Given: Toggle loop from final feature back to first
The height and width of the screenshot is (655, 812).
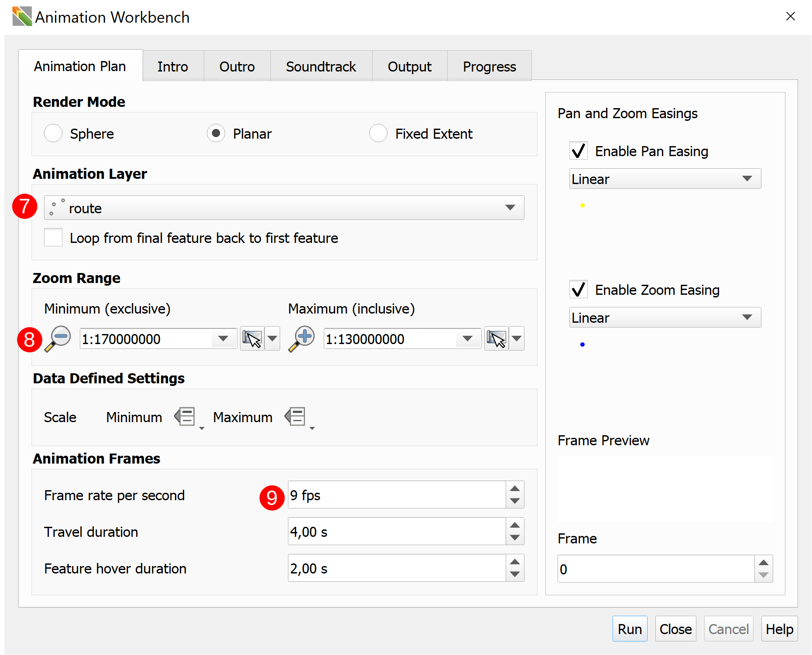Looking at the screenshot, I should coord(53,238).
